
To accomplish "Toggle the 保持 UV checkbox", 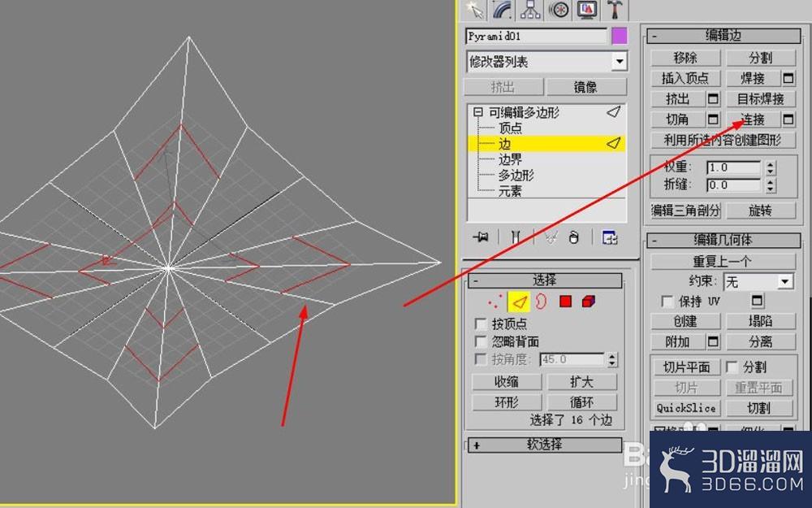I will tap(668, 302).
